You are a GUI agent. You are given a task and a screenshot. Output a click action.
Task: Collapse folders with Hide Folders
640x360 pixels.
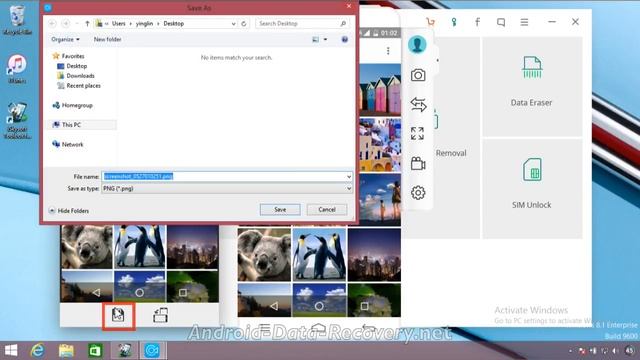69,211
